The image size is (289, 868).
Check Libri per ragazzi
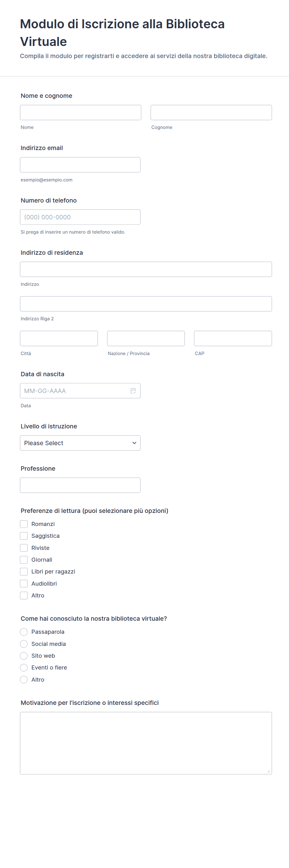(24, 571)
